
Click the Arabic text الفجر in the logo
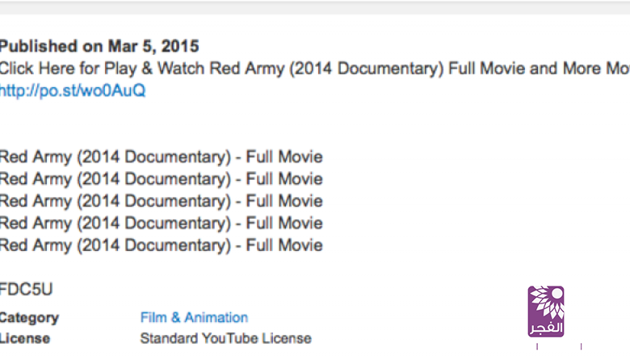546,327
